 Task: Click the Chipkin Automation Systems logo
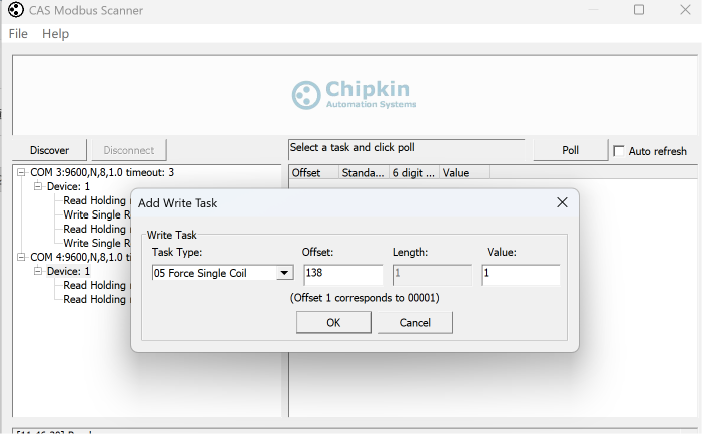pos(354,95)
